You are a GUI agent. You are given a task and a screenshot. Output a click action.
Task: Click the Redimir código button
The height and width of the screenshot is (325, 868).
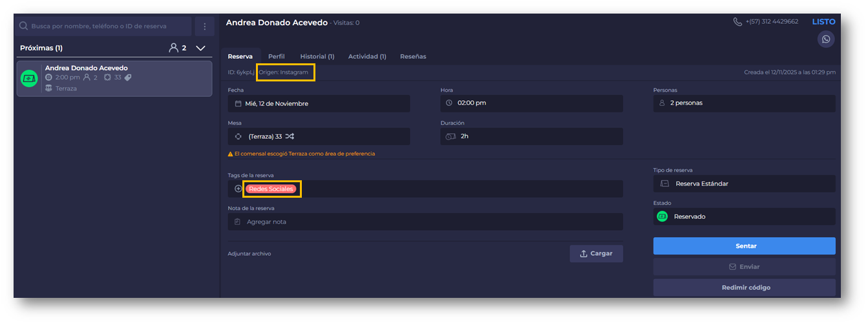[744, 287]
